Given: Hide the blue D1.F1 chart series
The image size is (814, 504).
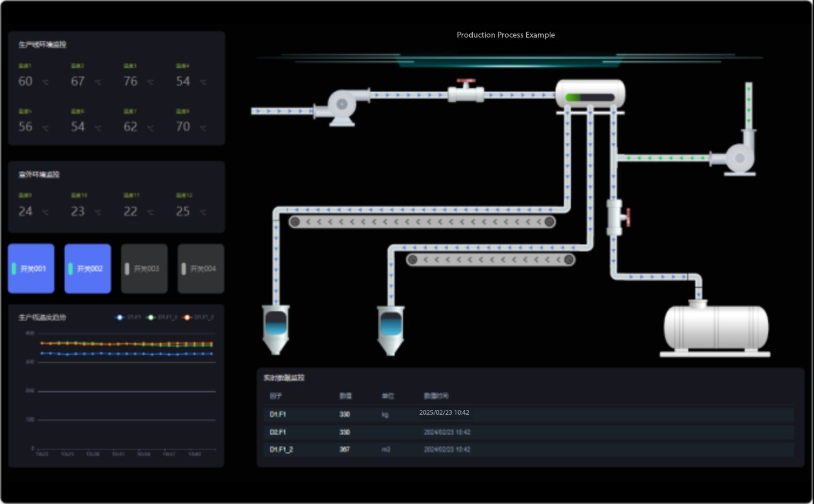Looking at the screenshot, I should [127, 317].
